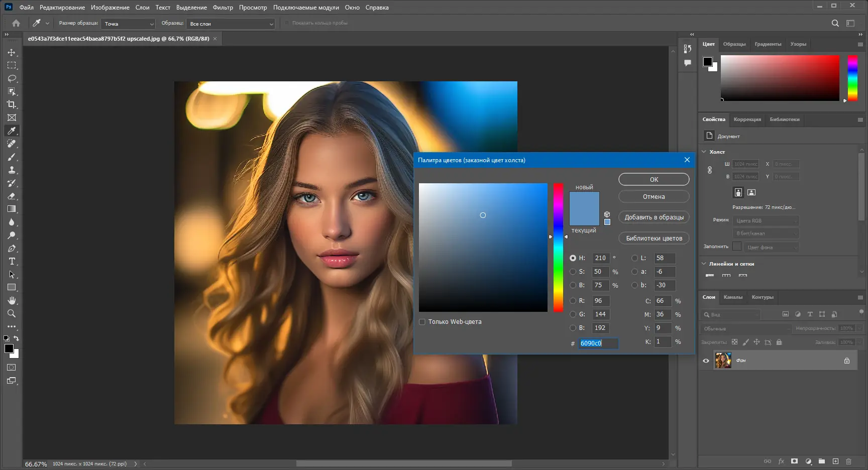Click the Библиотеки цветов button

click(654, 239)
